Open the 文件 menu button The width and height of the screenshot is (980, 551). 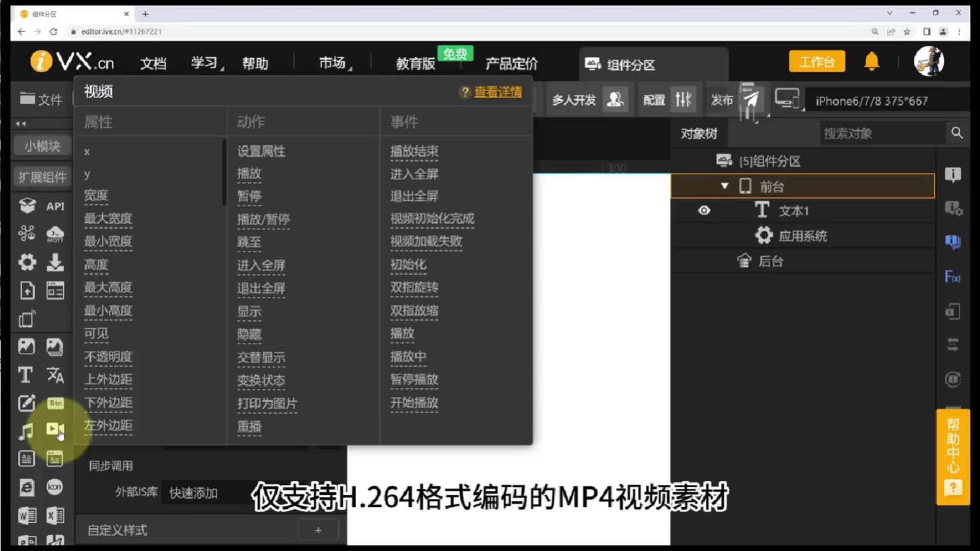[41, 99]
